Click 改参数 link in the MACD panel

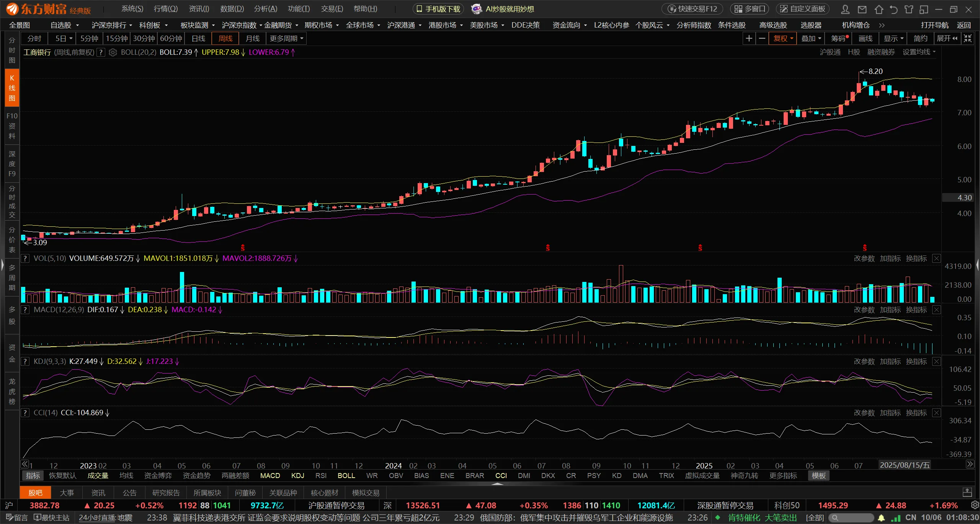864,309
